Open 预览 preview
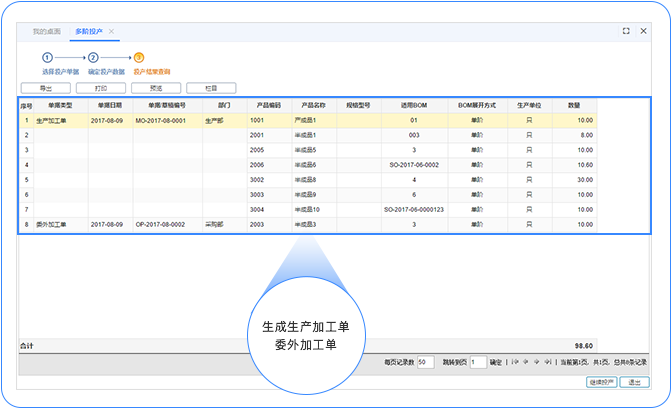The width and height of the screenshot is (672, 409). click(x=156, y=88)
